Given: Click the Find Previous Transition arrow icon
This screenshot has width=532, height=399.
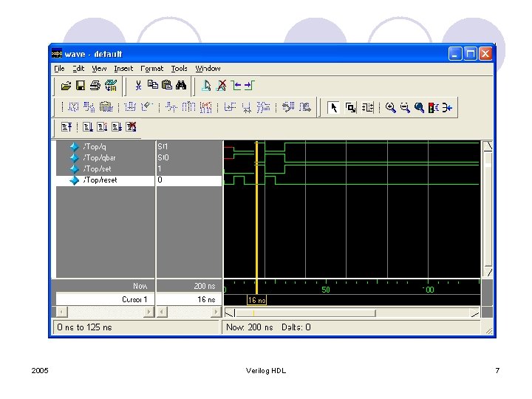Looking at the screenshot, I should (x=236, y=86).
